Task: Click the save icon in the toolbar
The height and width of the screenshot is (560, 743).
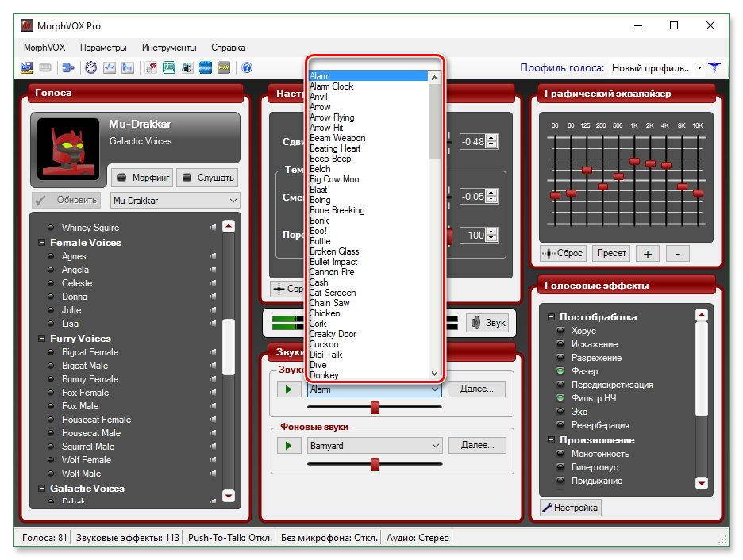Action: (x=26, y=68)
